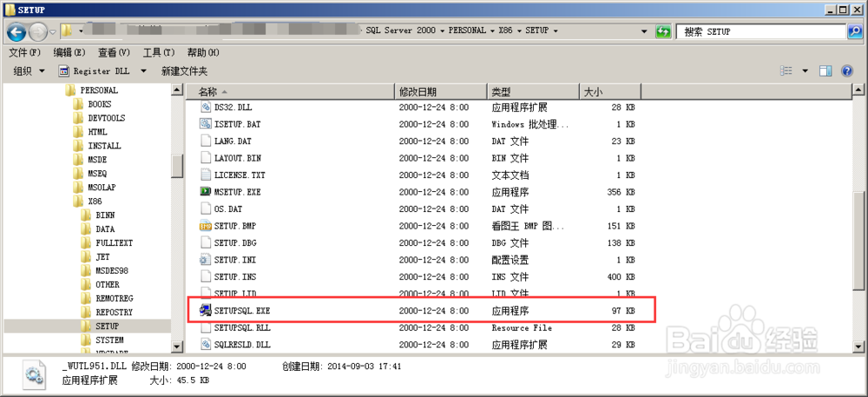Click the search magnifier icon
Image resolution: width=868 pixels, height=397 pixels.
pyautogui.click(x=854, y=32)
